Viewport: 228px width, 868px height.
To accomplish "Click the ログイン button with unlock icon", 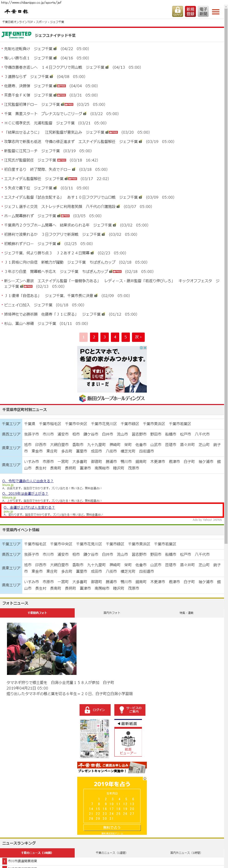I will (x=95, y=710).
